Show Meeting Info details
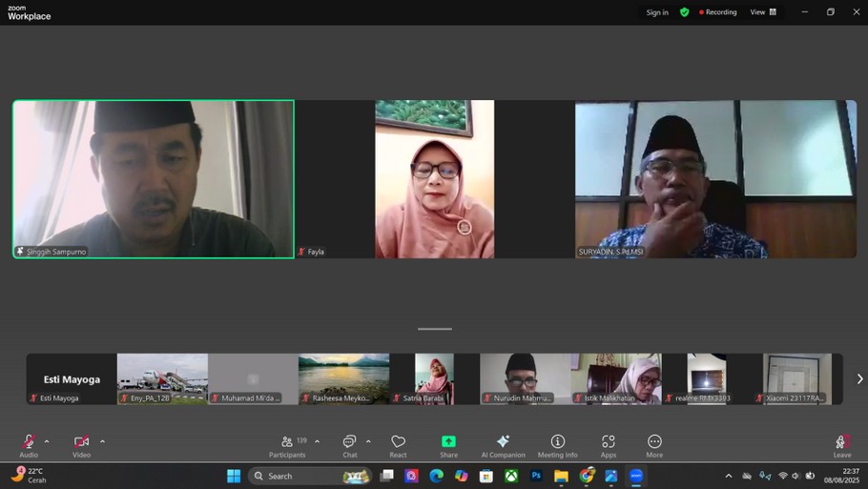Screen dimensions: 868x489 point(557,445)
